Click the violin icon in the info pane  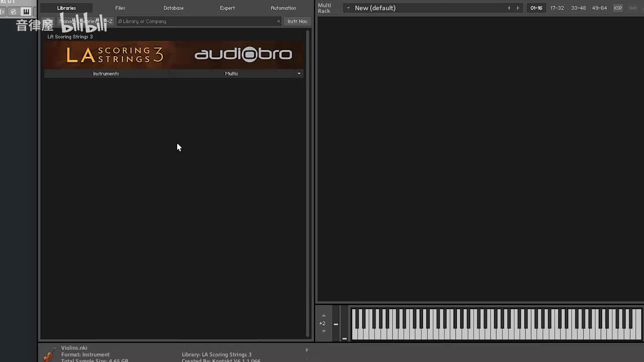pos(50,354)
